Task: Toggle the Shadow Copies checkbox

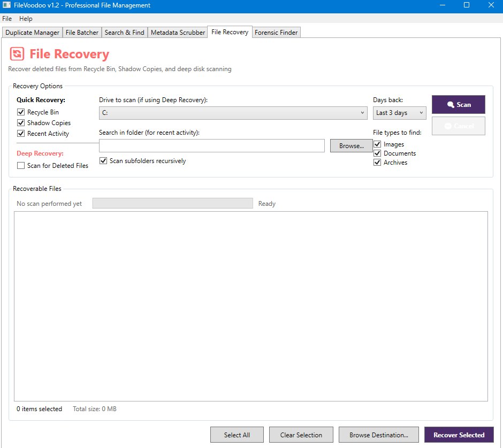Action: tap(21, 123)
